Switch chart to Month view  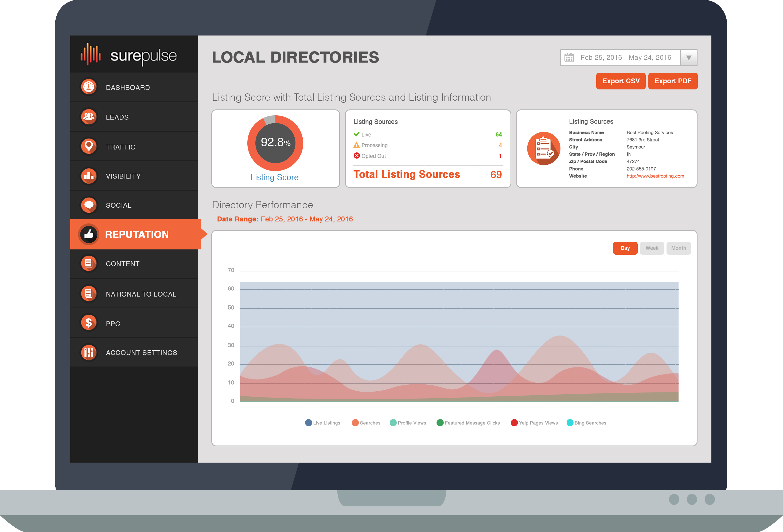pos(678,248)
